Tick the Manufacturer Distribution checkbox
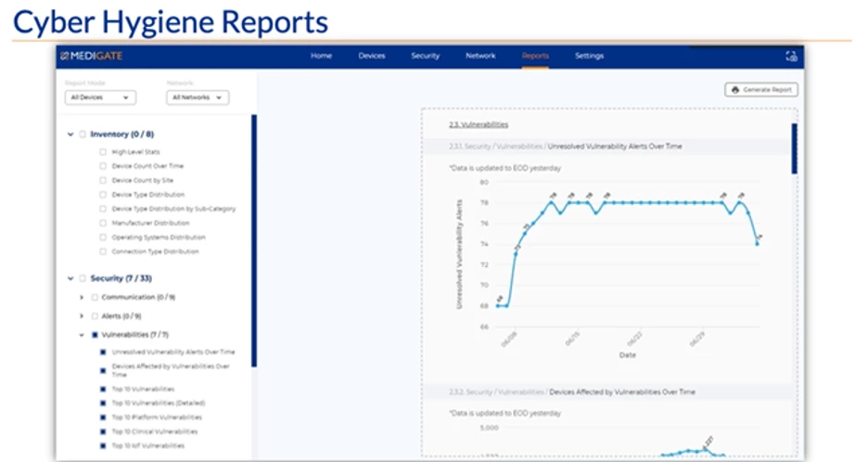Screen dimensions: 868x462 (102, 223)
